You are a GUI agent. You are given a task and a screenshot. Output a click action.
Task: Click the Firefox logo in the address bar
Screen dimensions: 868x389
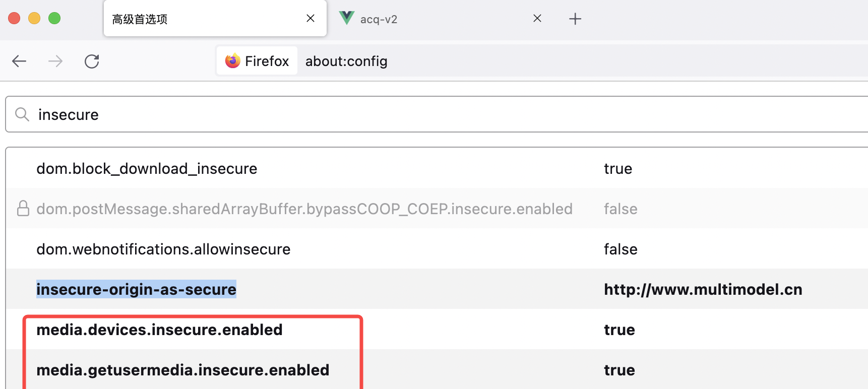tap(232, 60)
